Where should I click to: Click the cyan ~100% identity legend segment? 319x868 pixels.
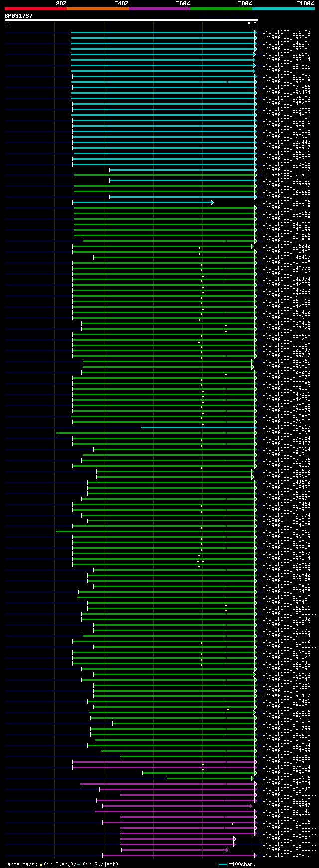(x=283, y=9)
